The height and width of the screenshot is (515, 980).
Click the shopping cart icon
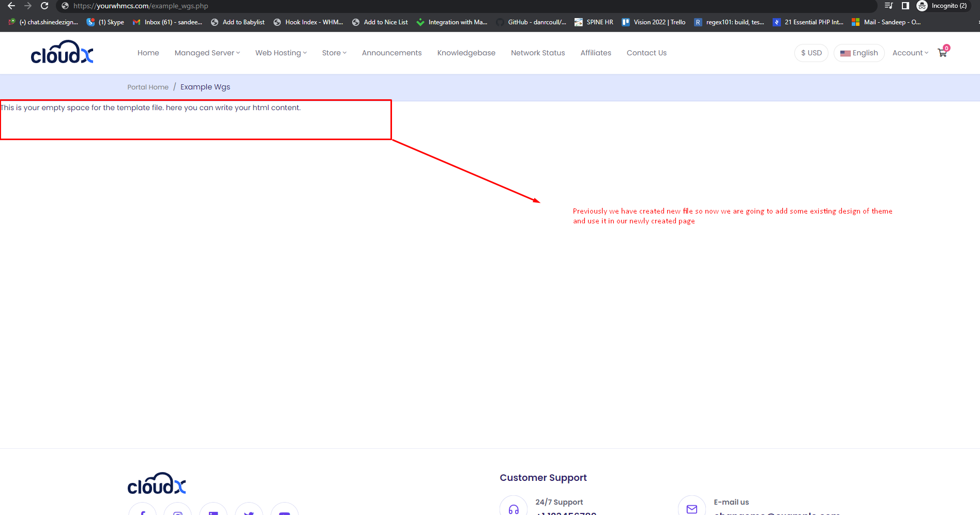(942, 53)
